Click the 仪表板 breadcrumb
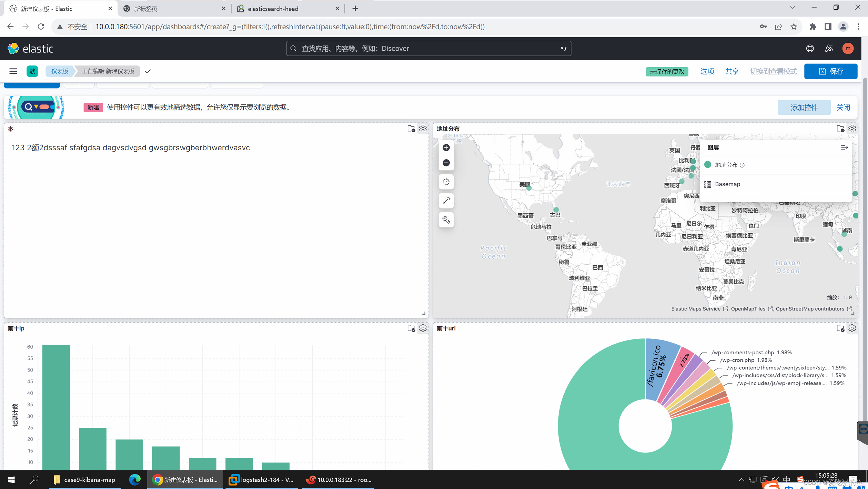The width and height of the screenshot is (868, 489). 60,71
